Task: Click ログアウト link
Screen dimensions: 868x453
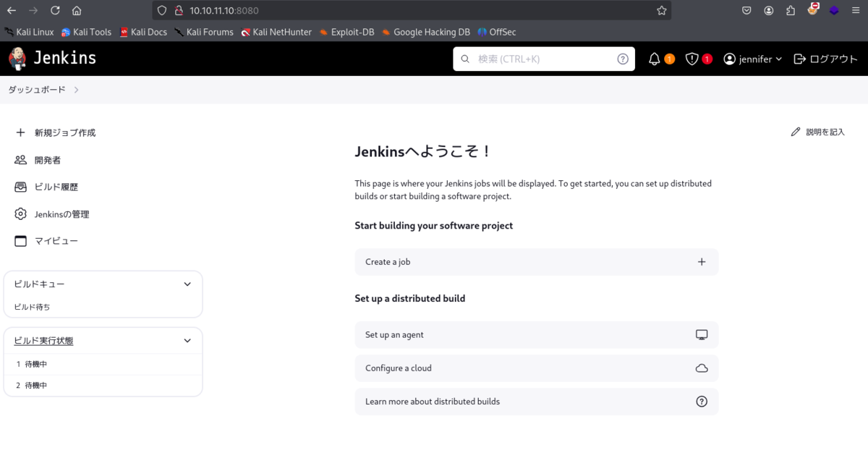Action: click(x=833, y=59)
